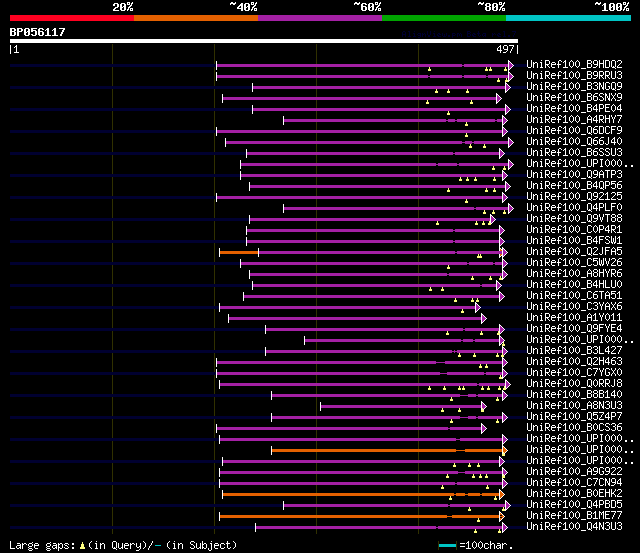Open hit UniRef100_B3NGQ9
Screen dimensions: 640x553
(x=574, y=86)
